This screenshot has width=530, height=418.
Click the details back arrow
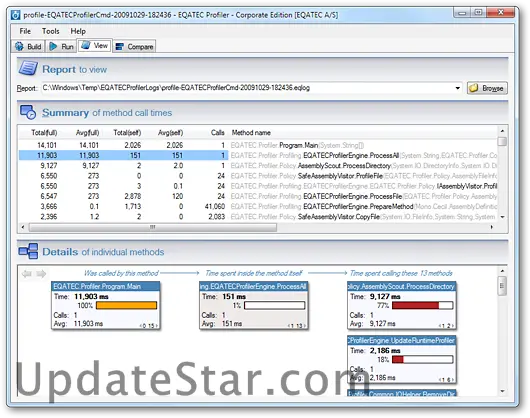pos(27,274)
